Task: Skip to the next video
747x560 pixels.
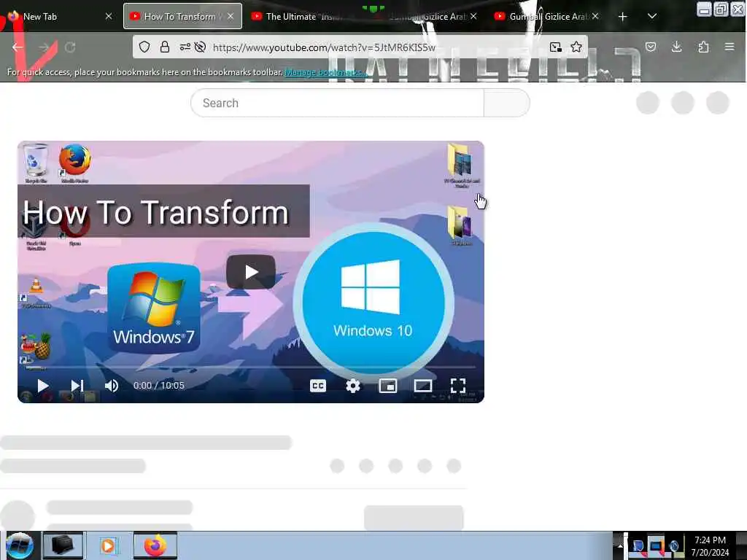Action: (x=77, y=385)
